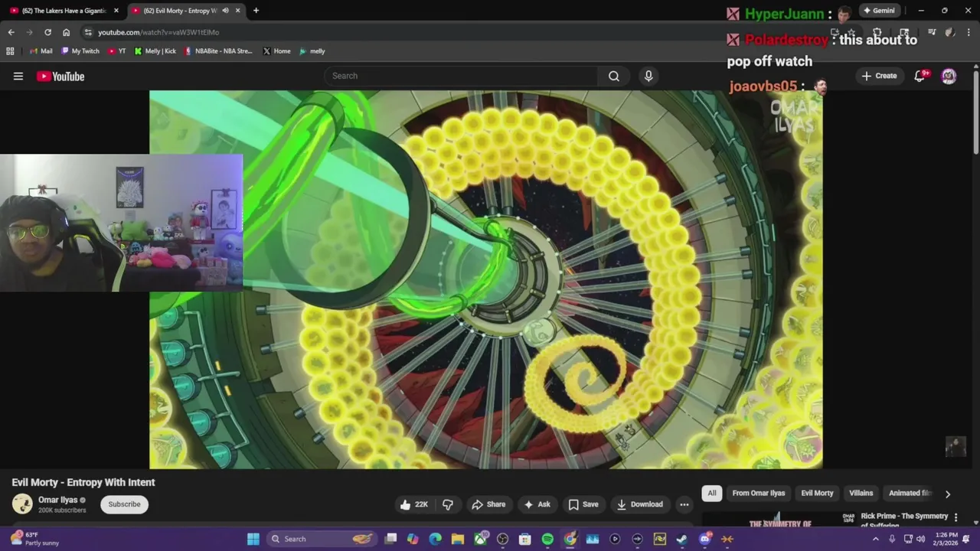Save the video to a playlist

583,504
